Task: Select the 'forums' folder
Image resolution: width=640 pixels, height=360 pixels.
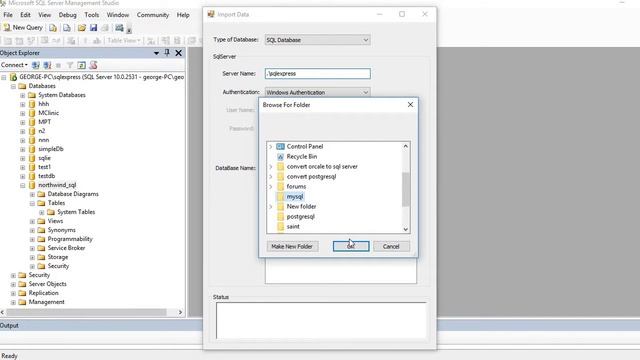Action: [x=296, y=187]
